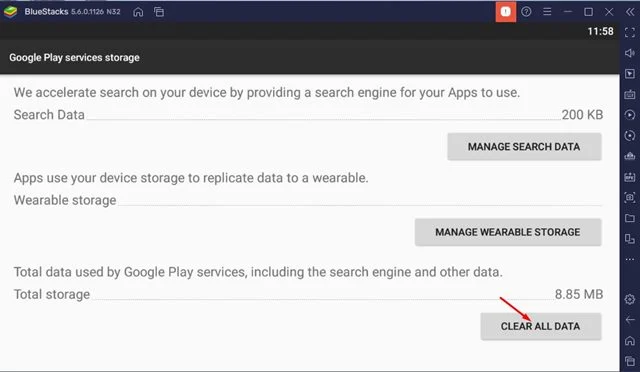Image resolution: width=640 pixels, height=372 pixels.
Task: Collapse the sidebar with double chevron
Action: click(x=630, y=12)
